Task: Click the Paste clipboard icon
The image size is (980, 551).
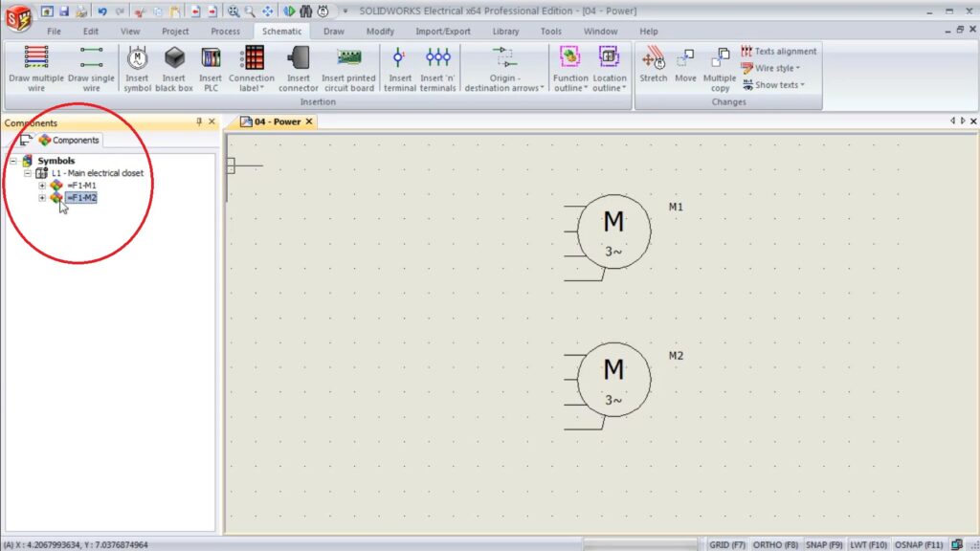Action: point(176,11)
